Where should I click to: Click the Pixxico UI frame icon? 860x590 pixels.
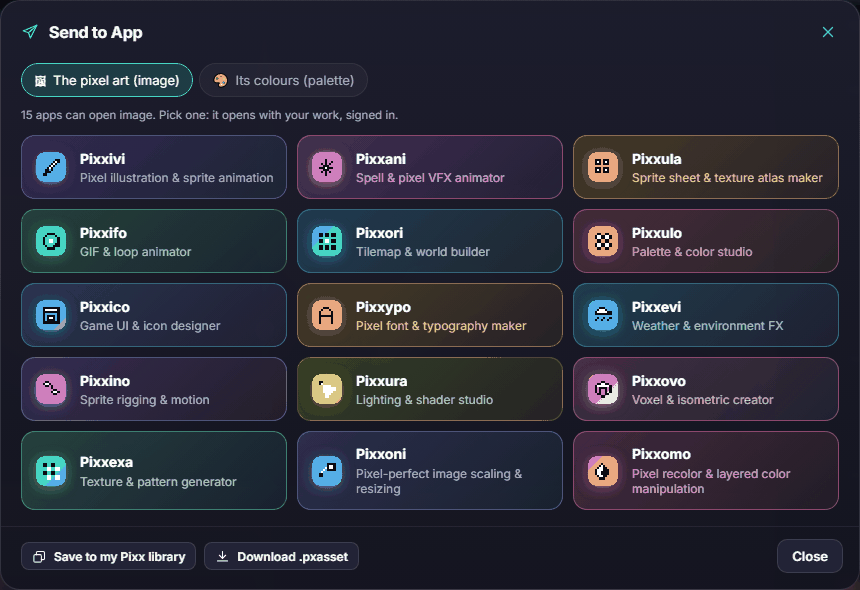click(x=51, y=315)
